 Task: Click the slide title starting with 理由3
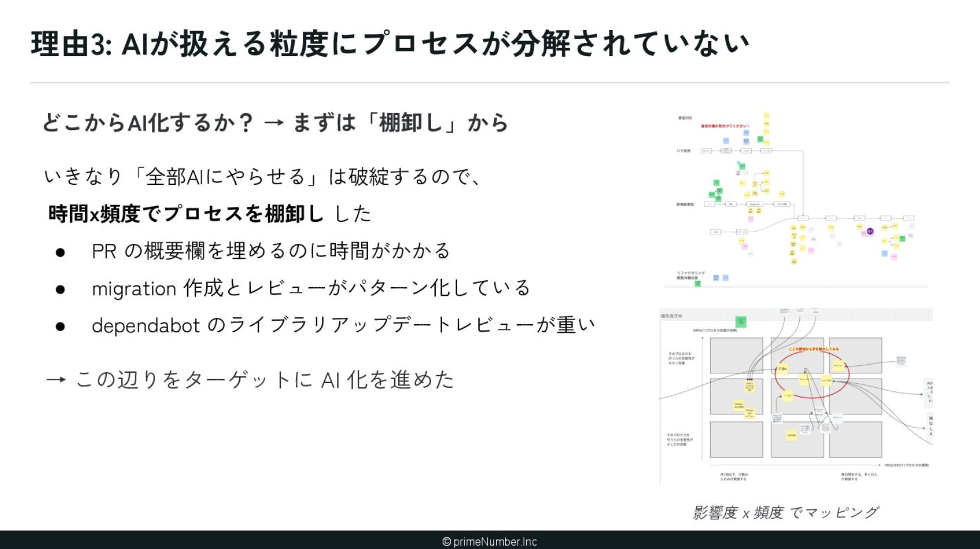390,44
